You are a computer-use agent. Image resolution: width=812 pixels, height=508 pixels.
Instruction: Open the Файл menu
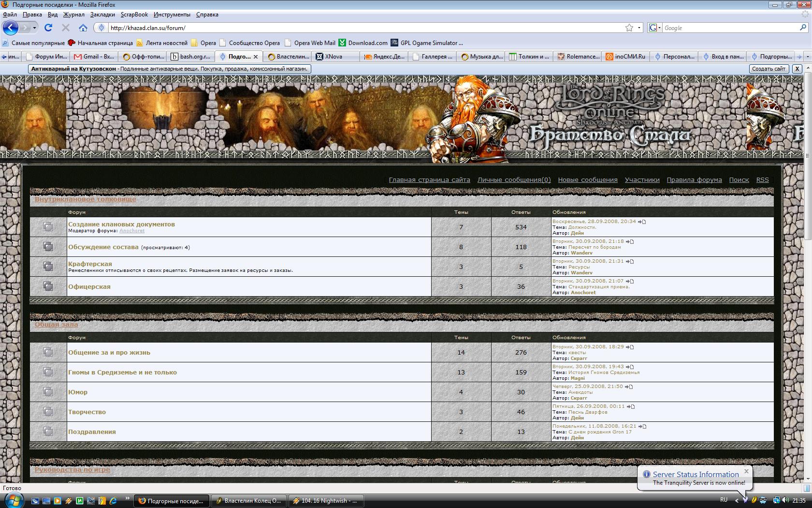pyautogui.click(x=10, y=15)
